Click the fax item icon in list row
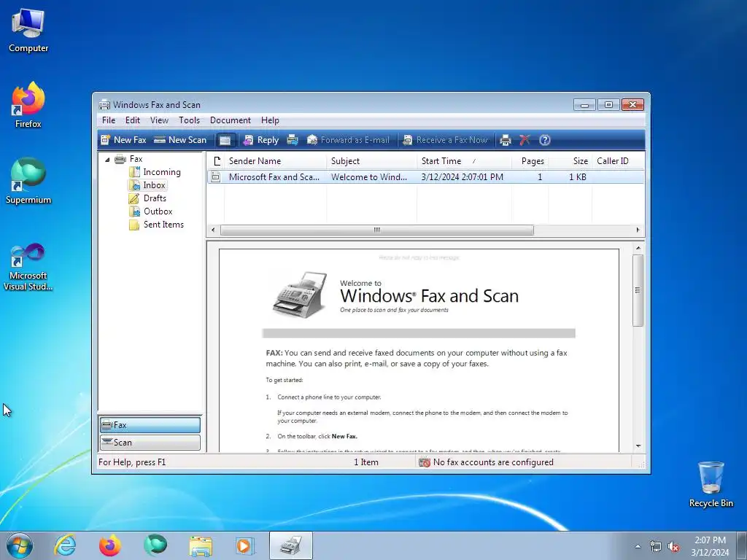 (216, 177)
